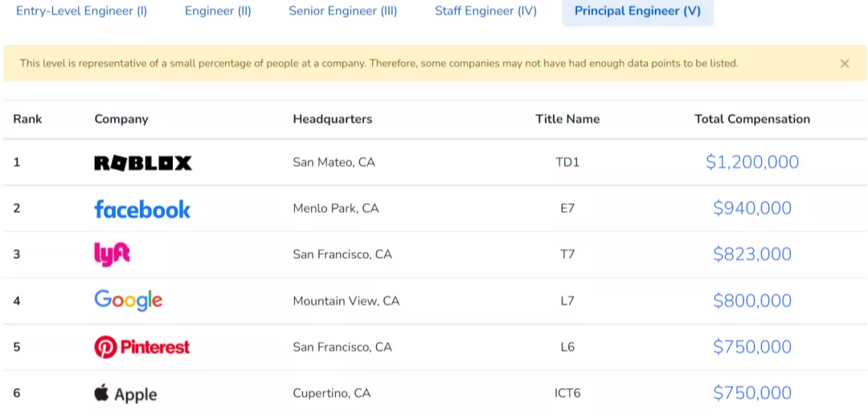Select Principal Engineer (V) tab
The height and width of the screenshot is (413, 868).
click(637, 11)
